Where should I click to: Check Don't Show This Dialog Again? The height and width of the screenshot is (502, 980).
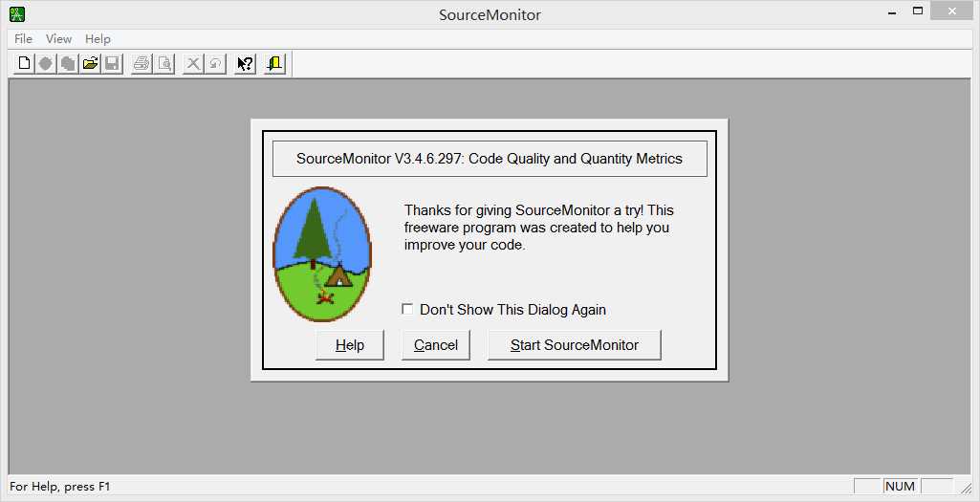(x=407, y=309)
